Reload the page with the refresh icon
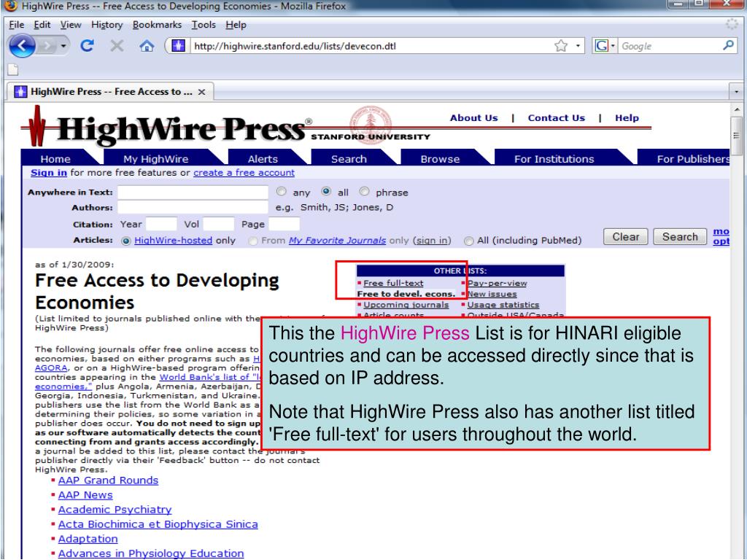747x560 pixels. 87,46
